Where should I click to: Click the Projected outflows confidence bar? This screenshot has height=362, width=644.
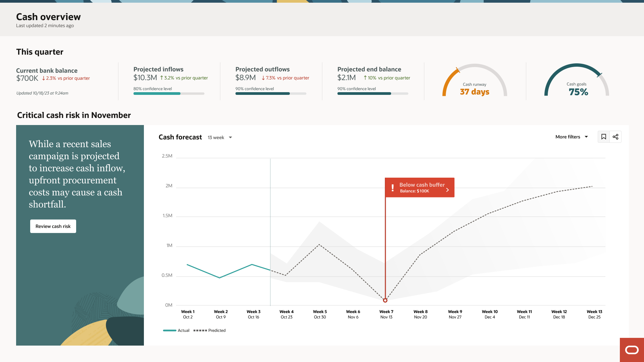pyautogui.click(x=271, y=94)
